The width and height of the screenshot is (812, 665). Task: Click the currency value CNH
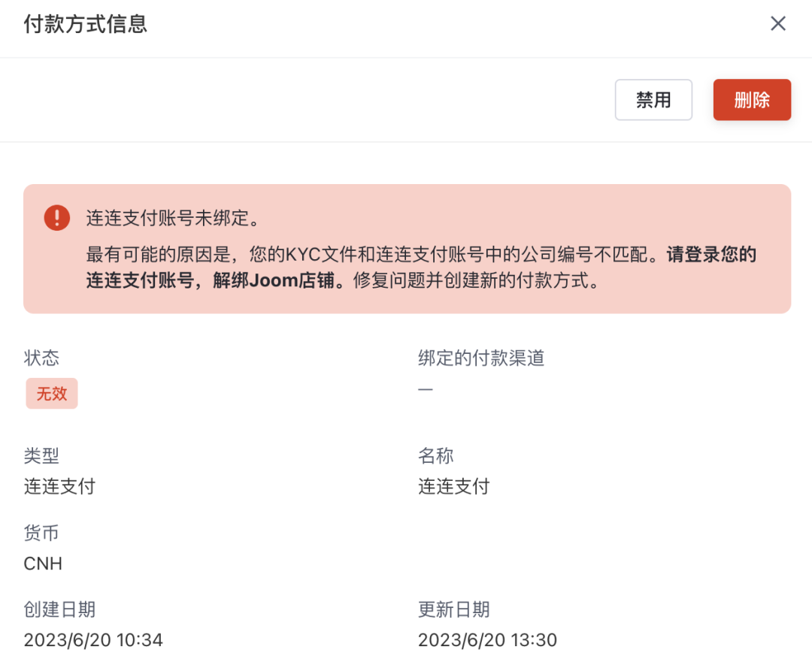click(42, 564)
